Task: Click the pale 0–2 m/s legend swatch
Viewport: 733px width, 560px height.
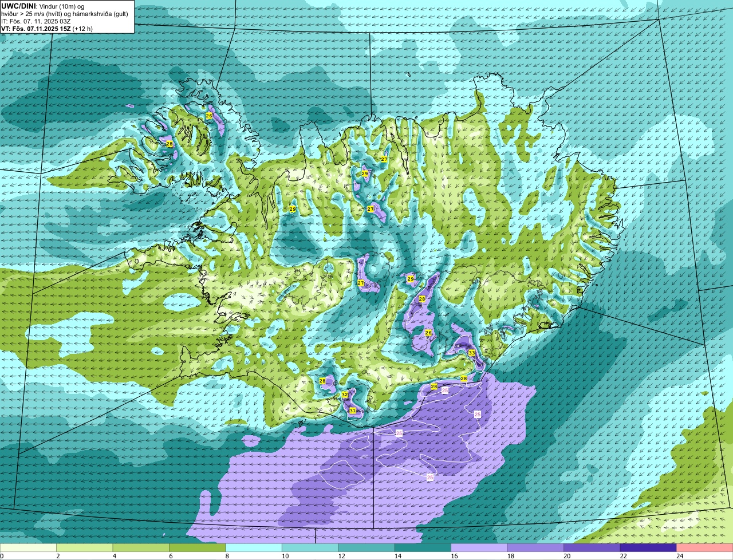Action: tap(29, 548)
